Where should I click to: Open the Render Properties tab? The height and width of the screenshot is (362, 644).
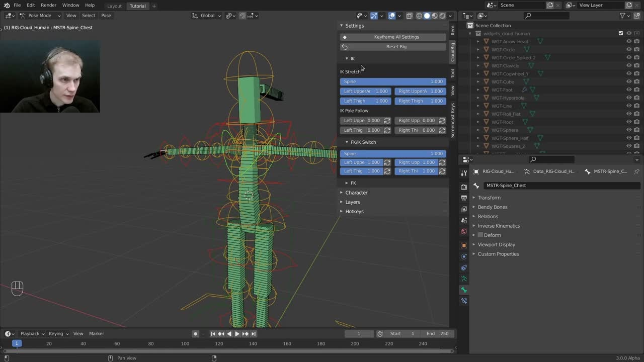(x=464, y=187)
